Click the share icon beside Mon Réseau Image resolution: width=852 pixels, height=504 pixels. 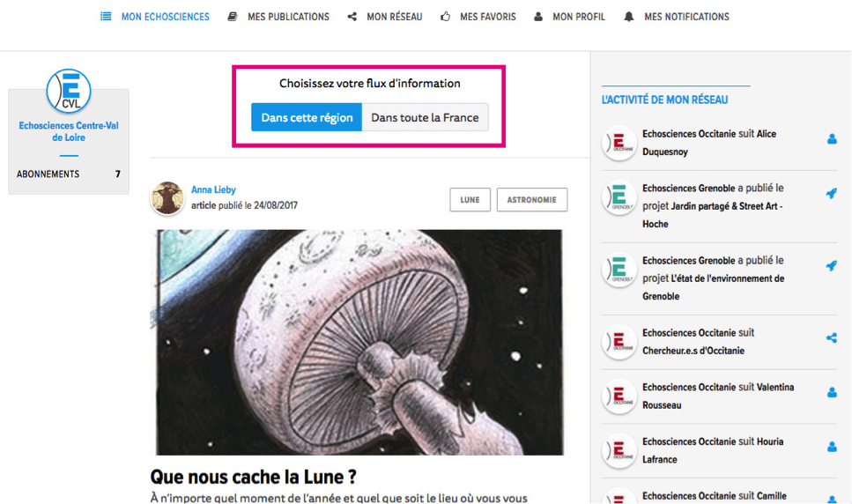pyautogui.click(x=352, y=16)
